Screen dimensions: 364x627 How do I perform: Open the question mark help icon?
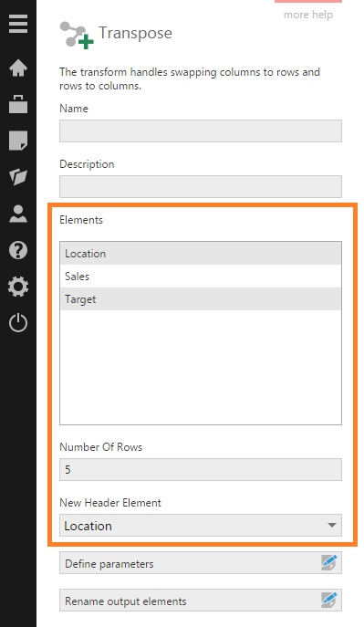pos(18,250)
